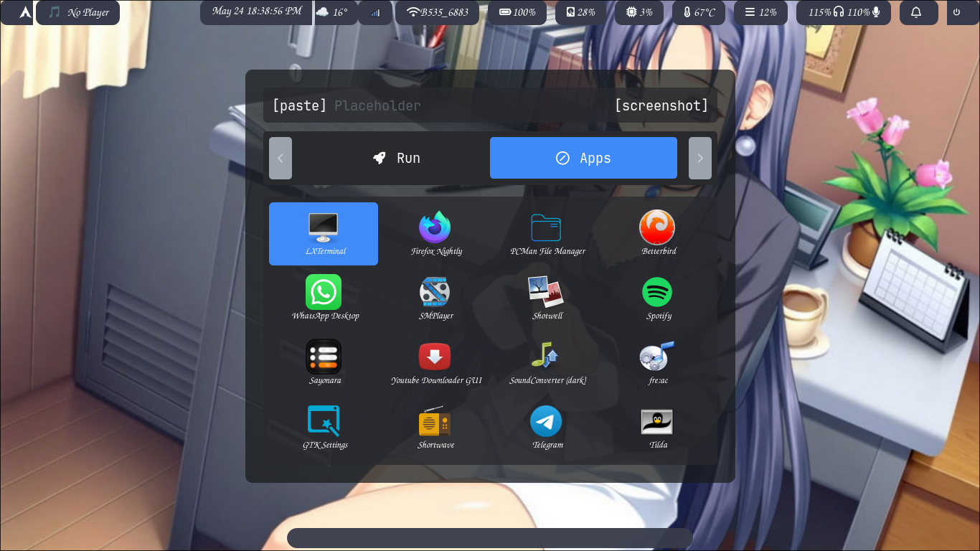980x551 pixels.
Task: Switch to the Run tab
Action: [396, 158]
